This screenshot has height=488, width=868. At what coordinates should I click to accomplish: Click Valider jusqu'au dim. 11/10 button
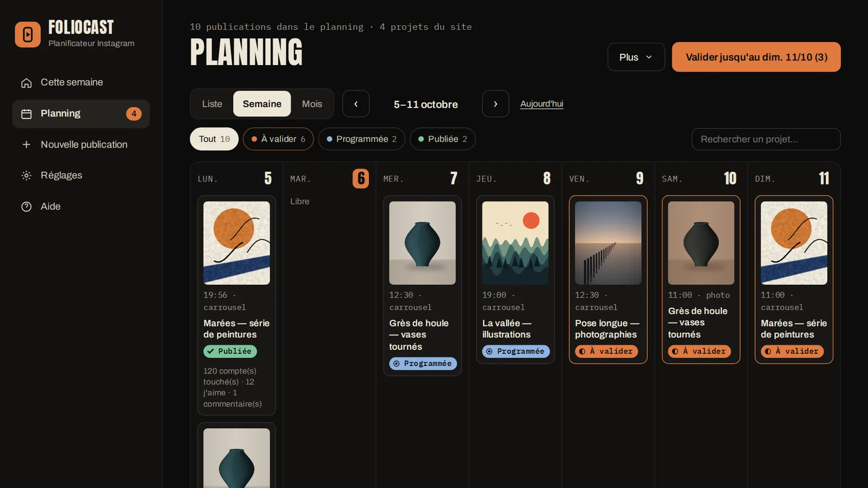(x=756, y=57)
